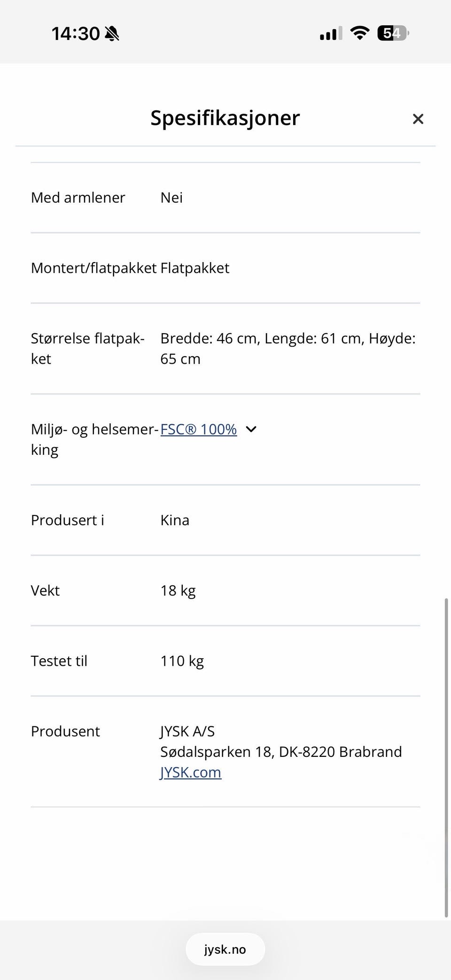Expand the FSC® 100% chevron arrow
The width and height of the screenshot is (451, 980).
251,429
